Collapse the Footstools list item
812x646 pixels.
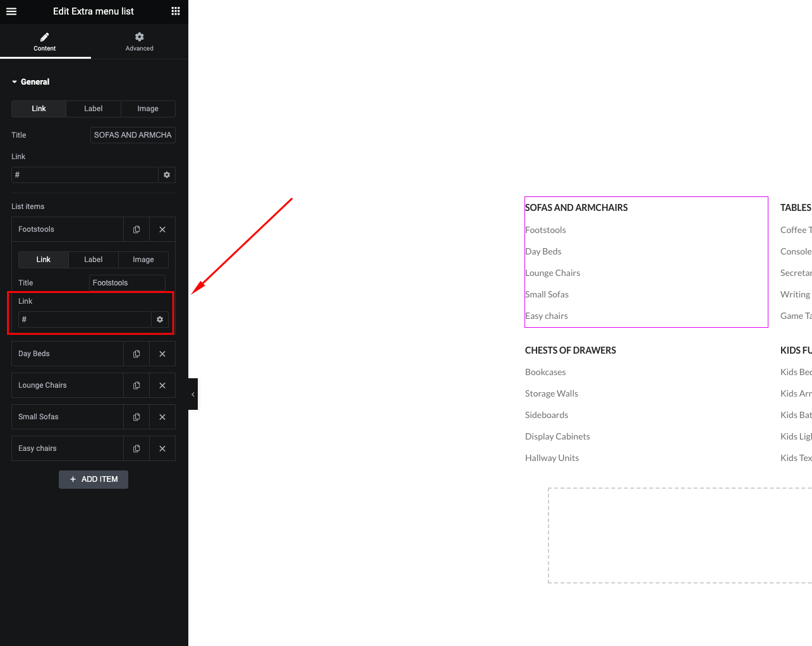click(x=67, y=229)
